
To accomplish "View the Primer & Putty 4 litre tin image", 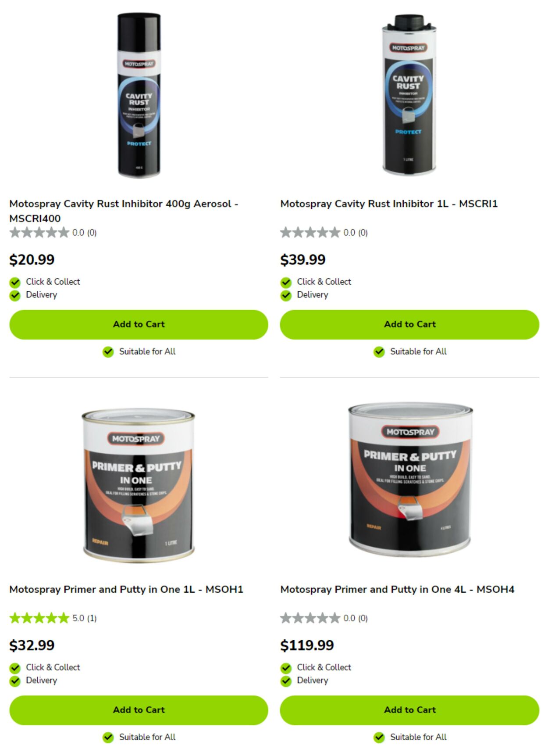I will [x=410, y=480].
